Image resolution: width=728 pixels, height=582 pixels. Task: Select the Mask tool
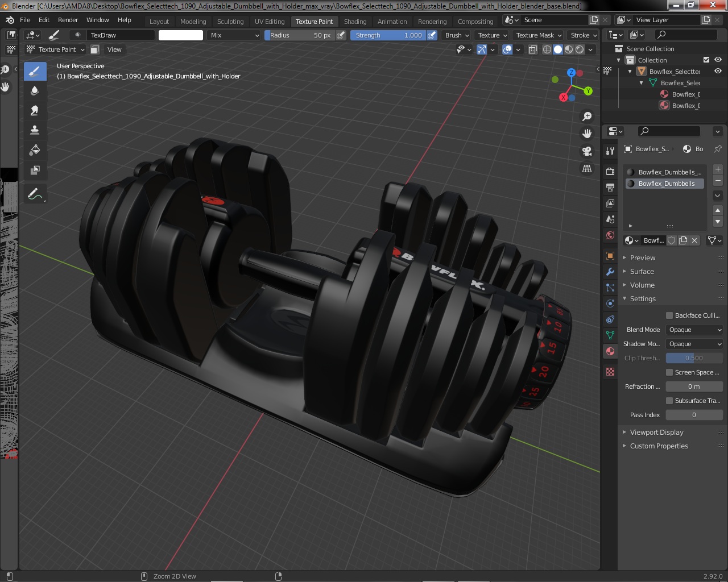[35, 170]
